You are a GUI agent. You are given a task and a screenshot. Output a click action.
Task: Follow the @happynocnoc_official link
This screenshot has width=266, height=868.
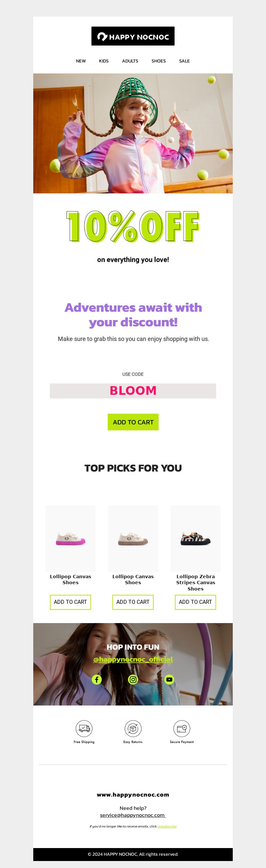[133, 659]
